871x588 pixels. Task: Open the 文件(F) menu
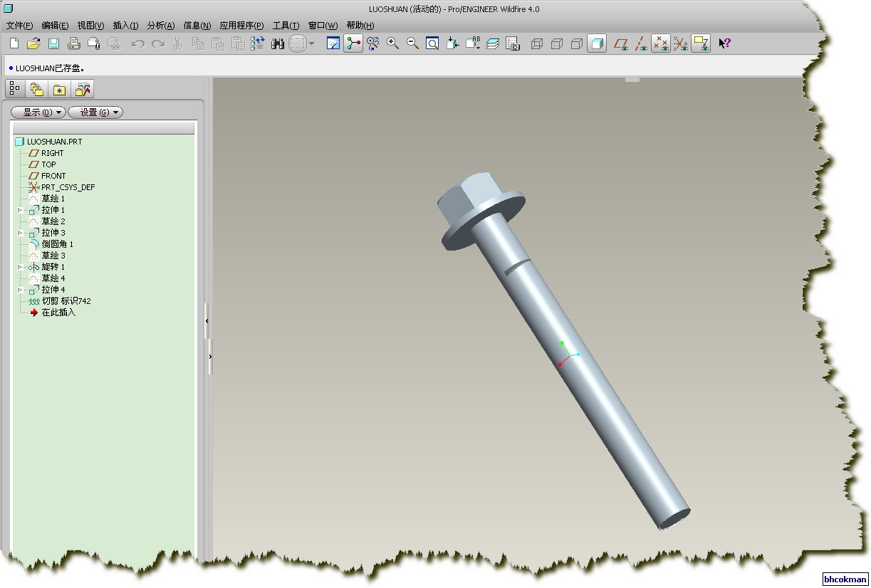[x=20, y=26]
